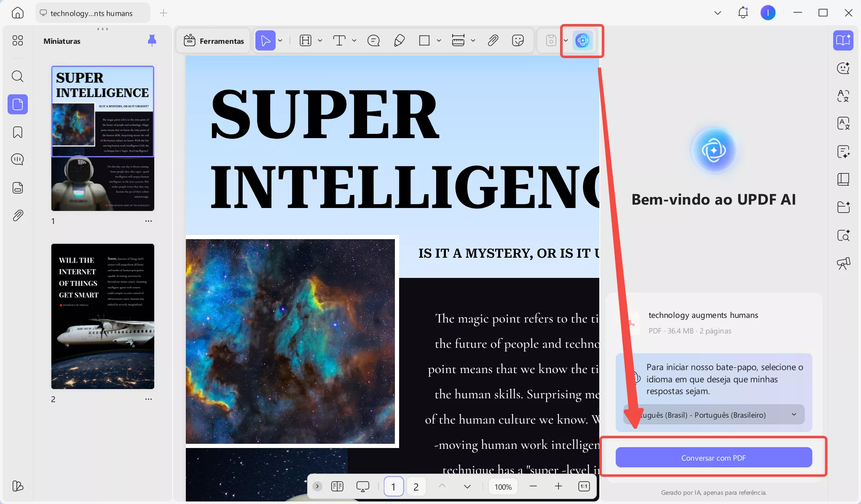This screenshot has width=861, height=504.
Task: Select the comment note tool
Action: tap(373, 41)
